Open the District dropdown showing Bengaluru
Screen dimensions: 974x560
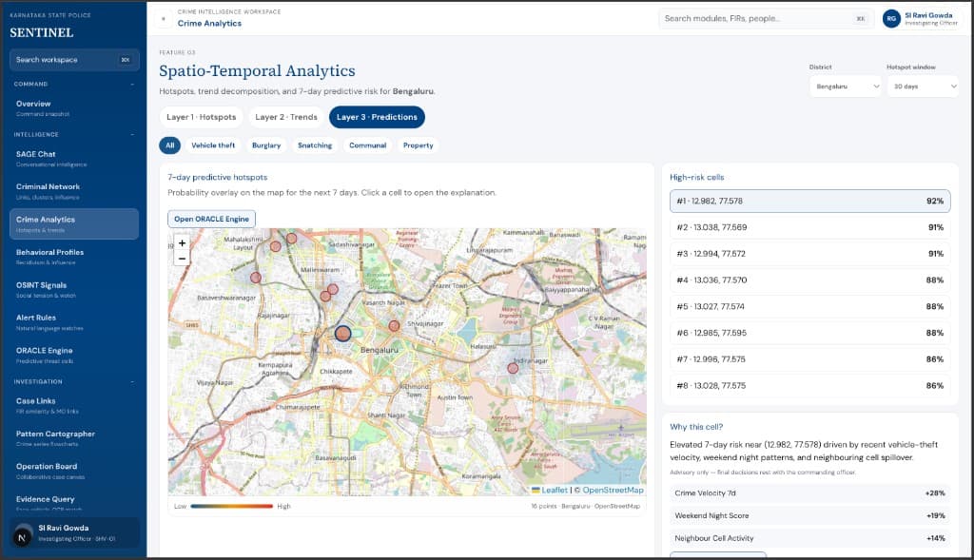point(846,87)
